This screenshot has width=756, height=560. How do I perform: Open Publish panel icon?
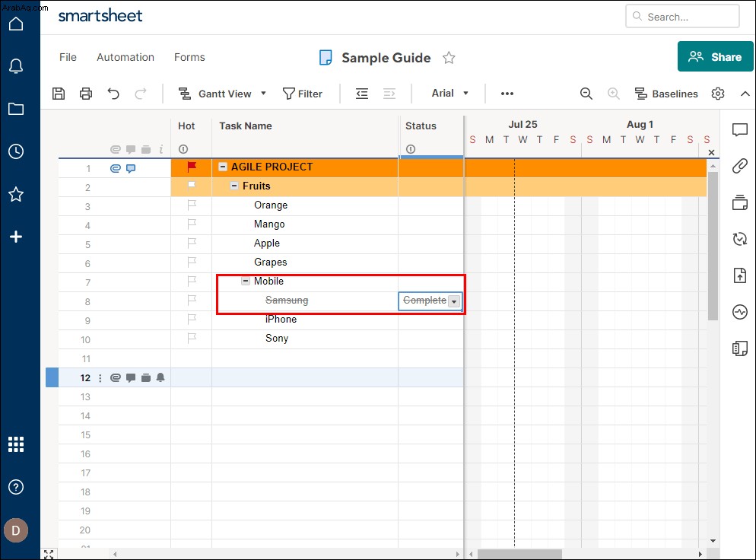739,275
